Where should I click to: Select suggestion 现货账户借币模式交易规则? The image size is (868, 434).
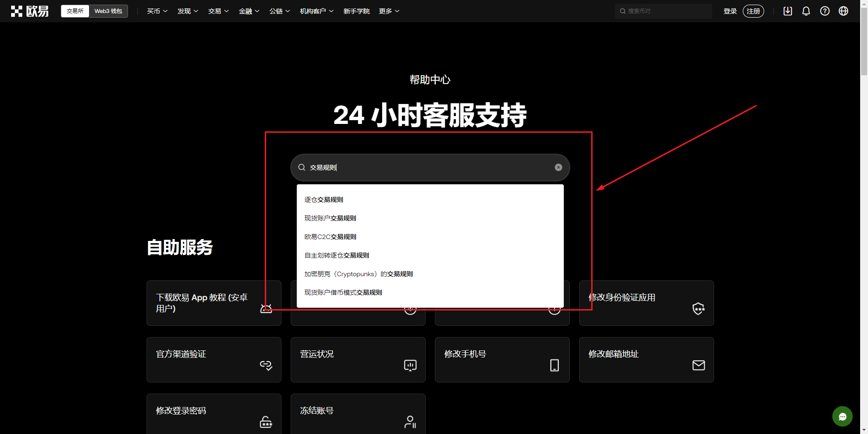point(430,292)
